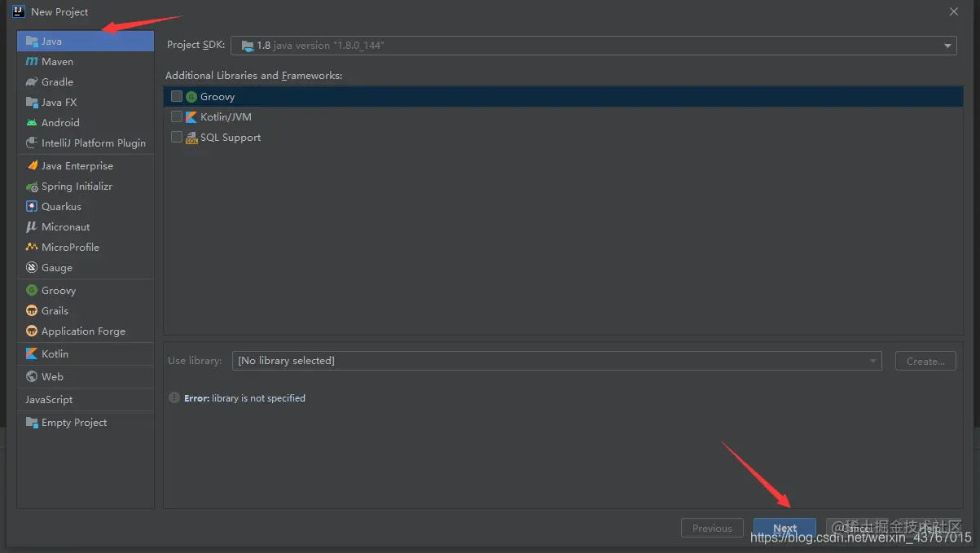This screenshot has height=553, width=980.
Task: Open the Project SDK dropdown arrow
Action: pyautogui.click(x=948, y=46)
